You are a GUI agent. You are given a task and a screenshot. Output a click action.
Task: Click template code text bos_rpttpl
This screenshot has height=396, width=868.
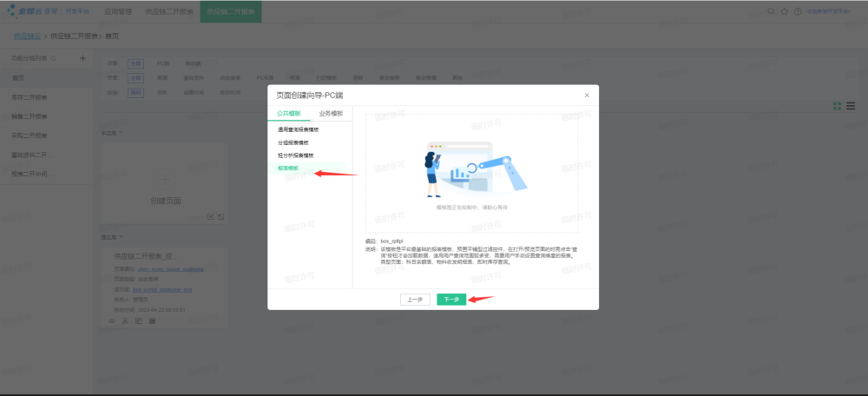(393, 241)
